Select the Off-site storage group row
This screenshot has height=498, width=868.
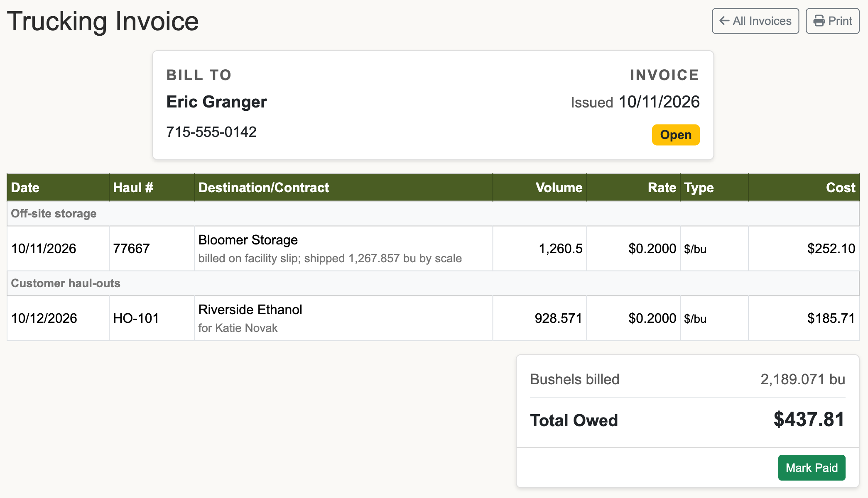click(x=433, y=214)
